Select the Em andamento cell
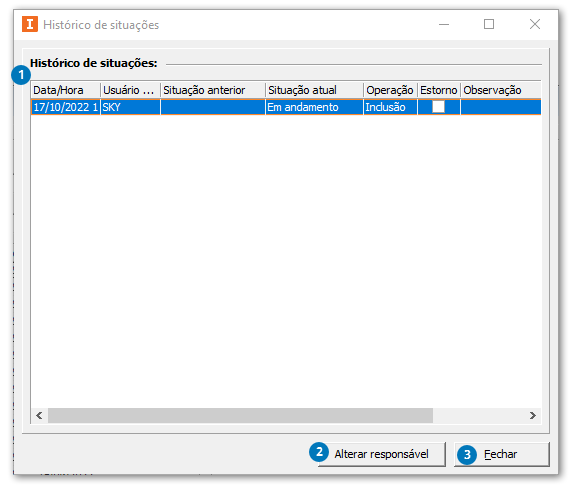This screenshot has width=572, height=488. pos(314,107)
